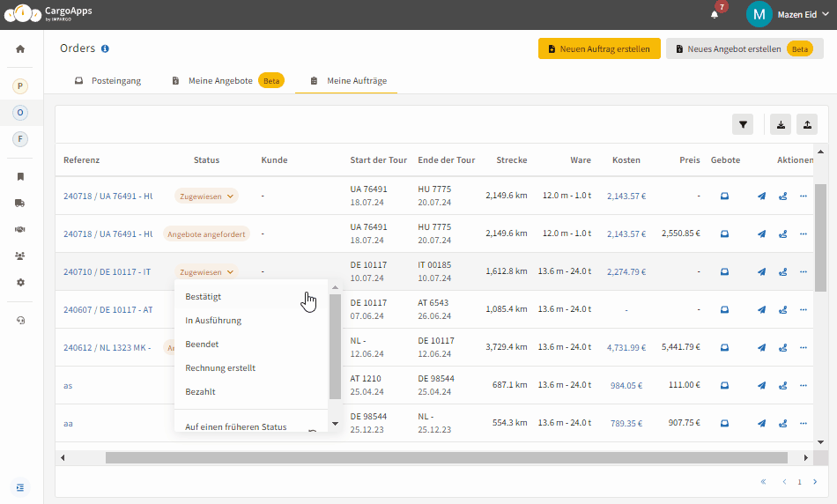
Task: Open cost link 4,731.99 €
Action: (x=626, y=347)
